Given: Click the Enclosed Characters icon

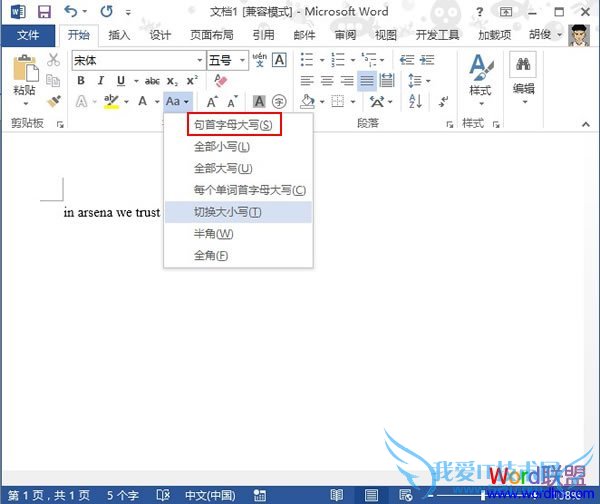Looking at the screenshot, I should [x=279, y=102].
